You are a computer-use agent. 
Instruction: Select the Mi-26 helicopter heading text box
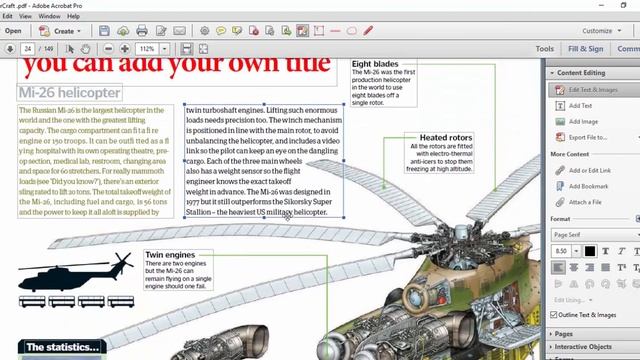point(69,93)
